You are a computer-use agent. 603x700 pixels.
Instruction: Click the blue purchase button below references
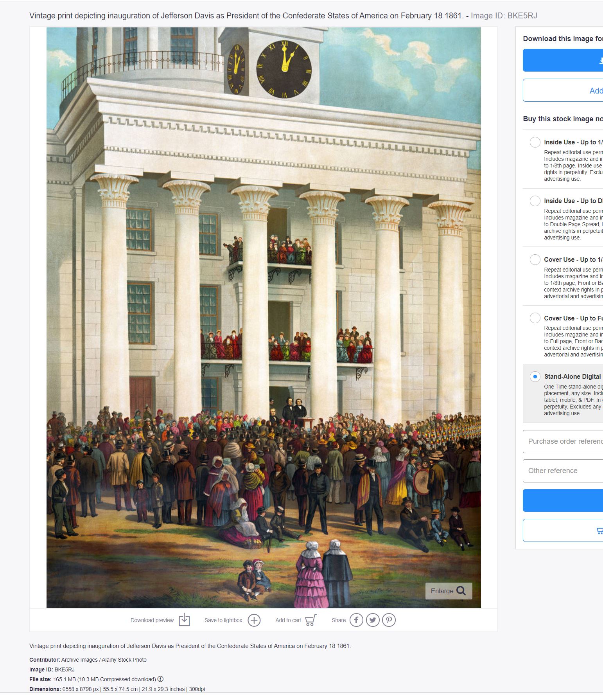tap(563, 500)
